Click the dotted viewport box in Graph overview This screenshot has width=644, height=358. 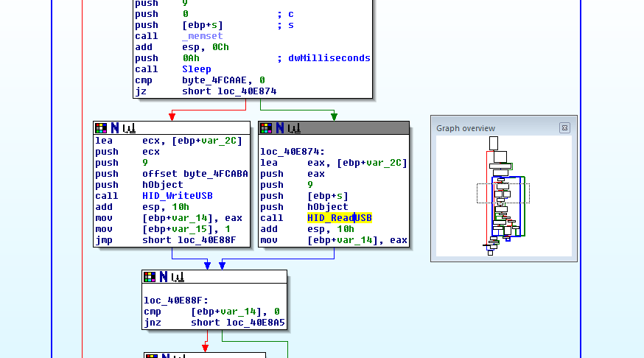point(503,194)
